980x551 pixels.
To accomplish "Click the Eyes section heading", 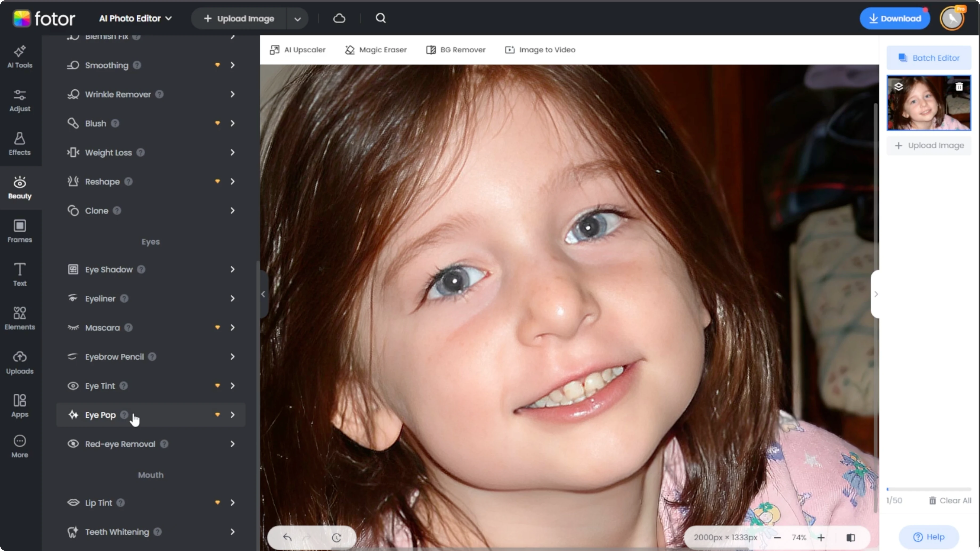I will [151, 242].
